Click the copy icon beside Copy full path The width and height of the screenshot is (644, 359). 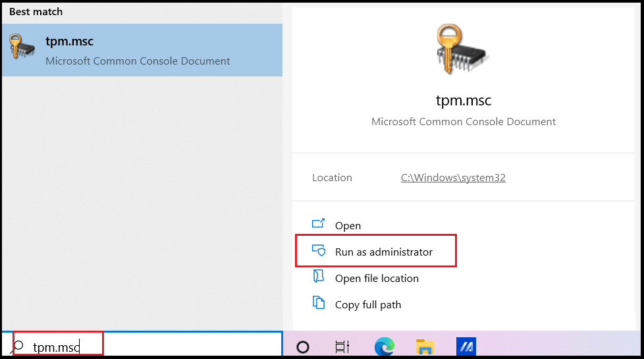(318, 302)
